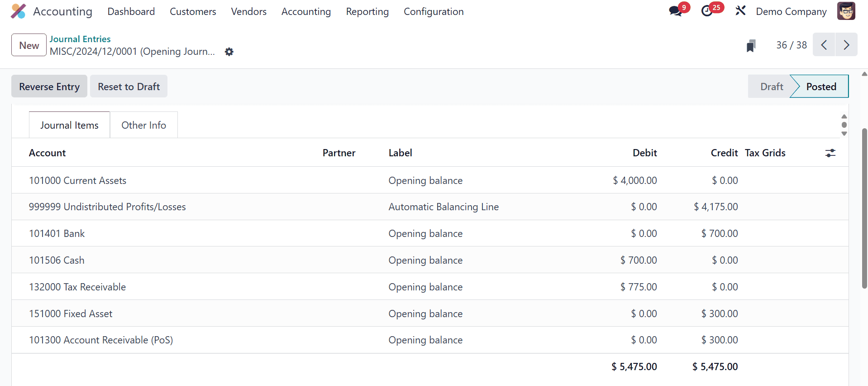Viewport: 868px width, 386px height.
Task: Click the bookmark icon near pager
Action: click(751, 46)
